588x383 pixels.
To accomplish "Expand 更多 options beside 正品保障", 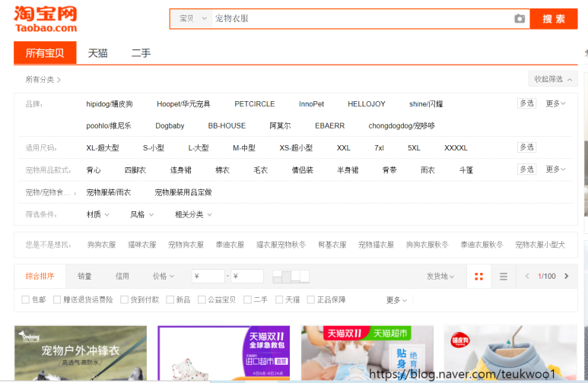I will (x=396, y=300).
